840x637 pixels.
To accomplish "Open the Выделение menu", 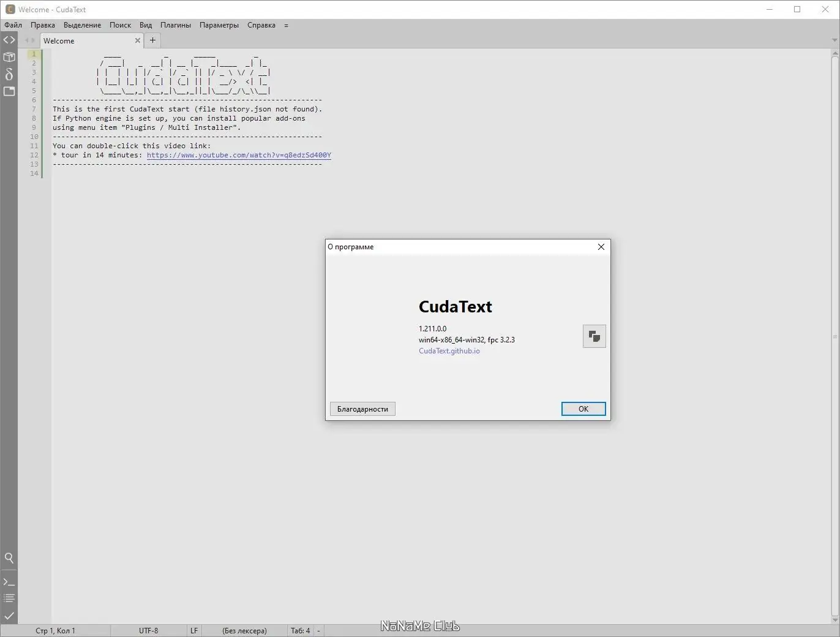I will click(x=83, y=25).
